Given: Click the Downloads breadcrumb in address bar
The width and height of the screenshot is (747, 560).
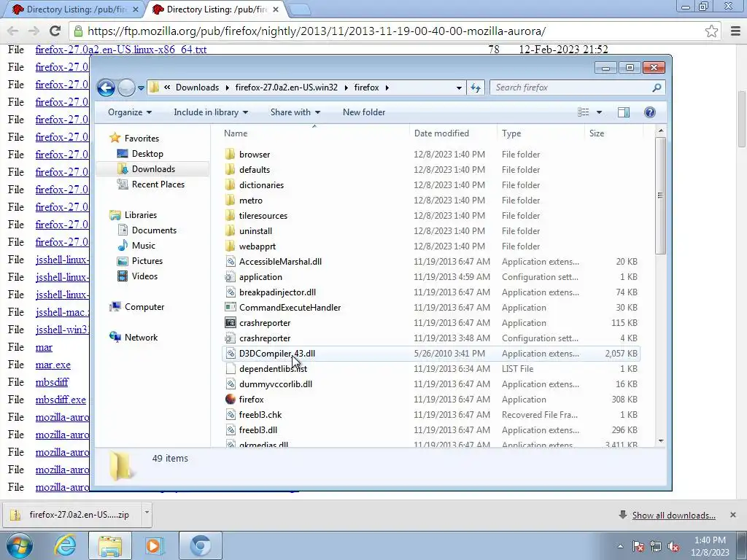Looking at the screenshot, I should click(x=197, y=87).
